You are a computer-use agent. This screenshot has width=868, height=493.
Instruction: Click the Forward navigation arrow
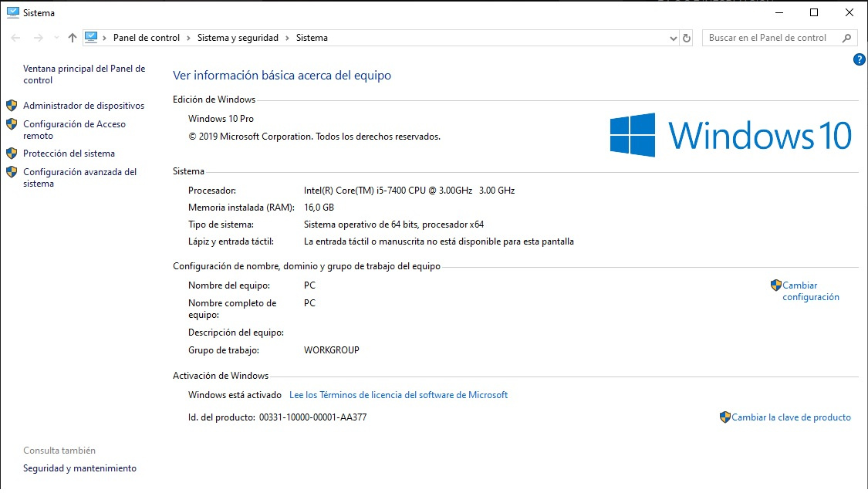coord(39,38)
